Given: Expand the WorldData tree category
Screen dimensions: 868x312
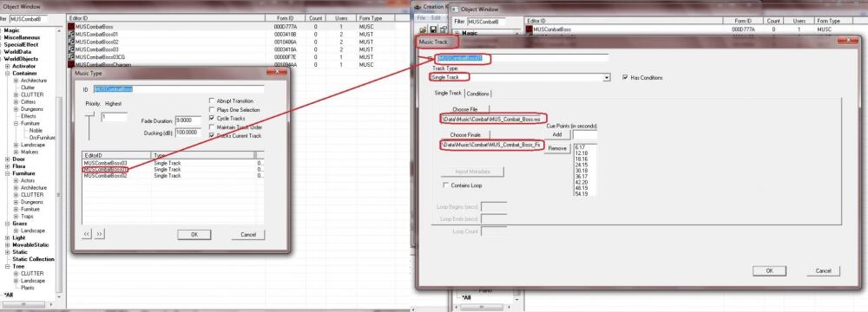Looking at the screenshot, I should click(x=2, y=51).
